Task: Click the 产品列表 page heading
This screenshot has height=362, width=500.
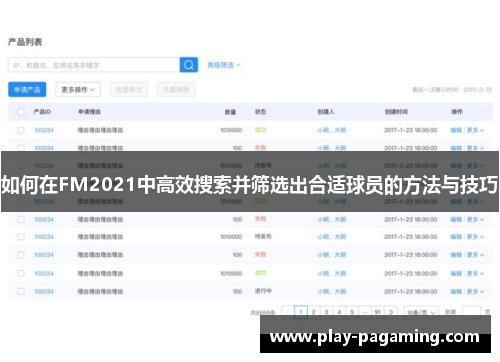Action: tap(25, 42)
